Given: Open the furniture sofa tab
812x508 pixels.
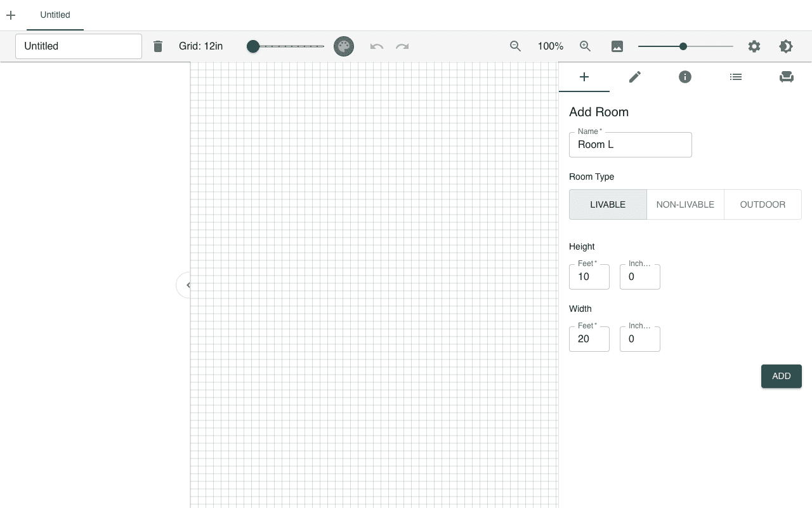Looking at the screenshot, I should pyautogui.click(x=787, y=77).
